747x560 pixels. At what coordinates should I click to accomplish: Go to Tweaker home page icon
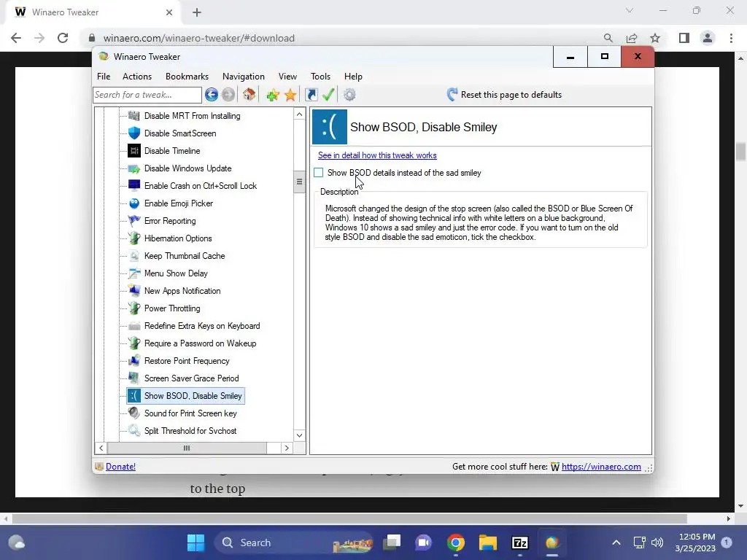tap(249, 94)
